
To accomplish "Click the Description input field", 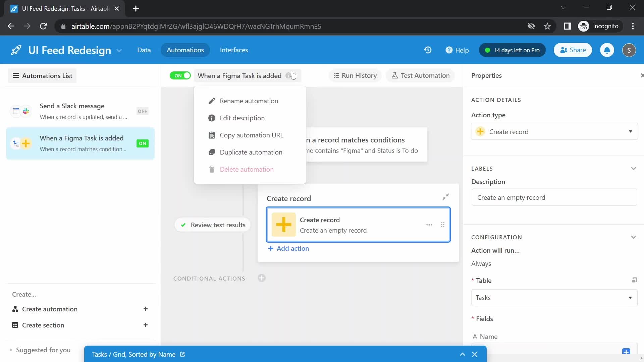I will pyautogui.click(x=554, y=197).
